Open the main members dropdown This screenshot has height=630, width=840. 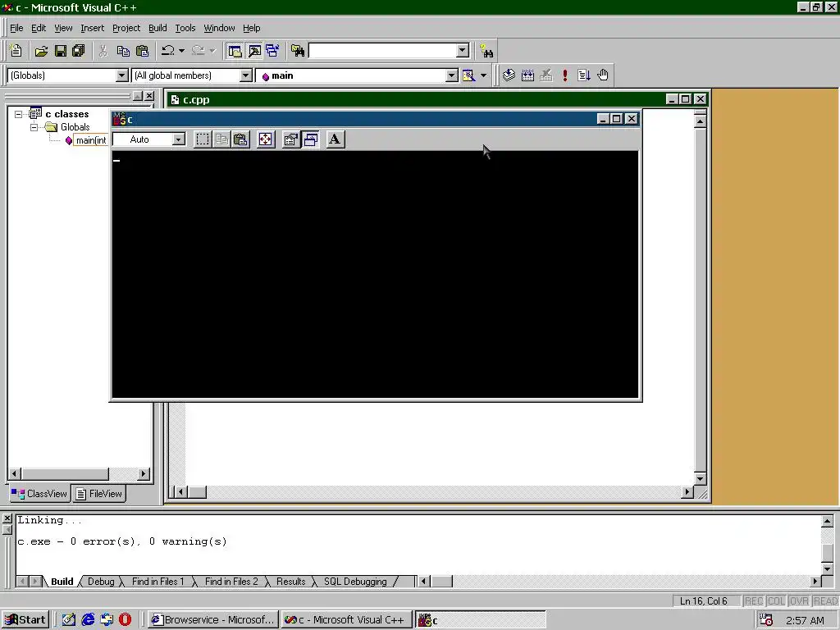[452, 76]
